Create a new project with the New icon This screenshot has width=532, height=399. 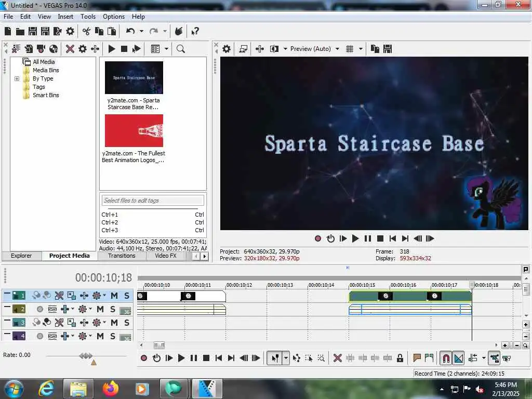[8, 31]
